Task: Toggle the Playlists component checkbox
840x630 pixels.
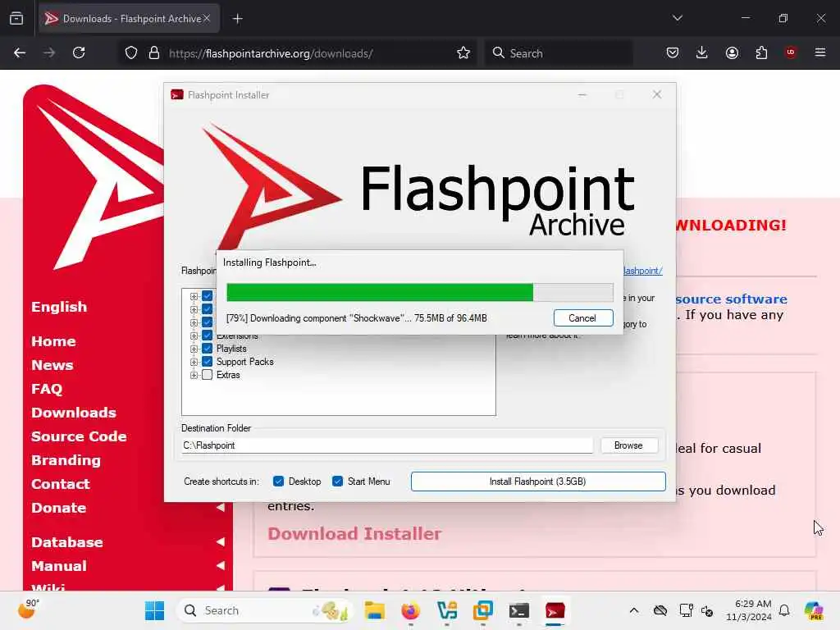Action: pyautogui.click(x=208, y=348)
